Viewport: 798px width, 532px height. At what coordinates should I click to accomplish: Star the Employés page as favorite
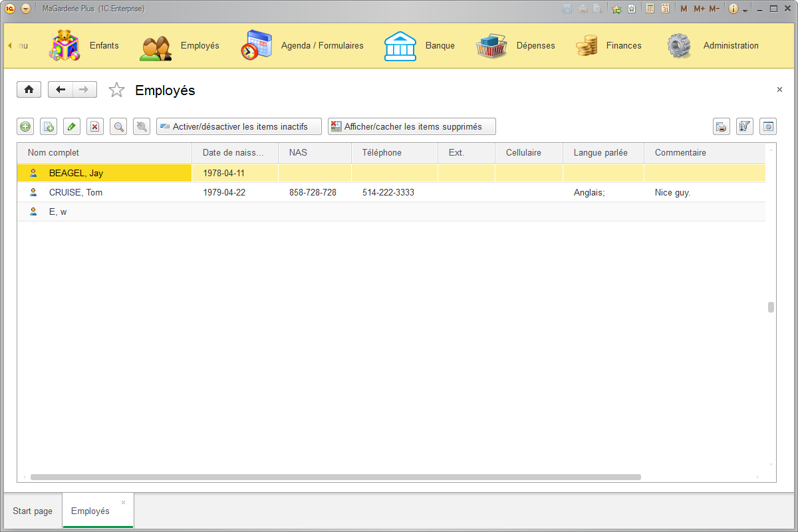click(x=116, y=89)
